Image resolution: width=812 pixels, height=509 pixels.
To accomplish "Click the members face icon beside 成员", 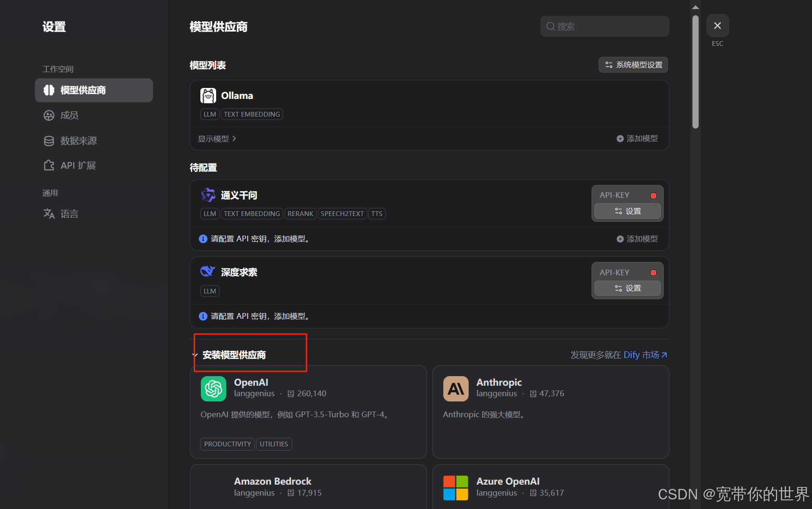I will 49,115.
